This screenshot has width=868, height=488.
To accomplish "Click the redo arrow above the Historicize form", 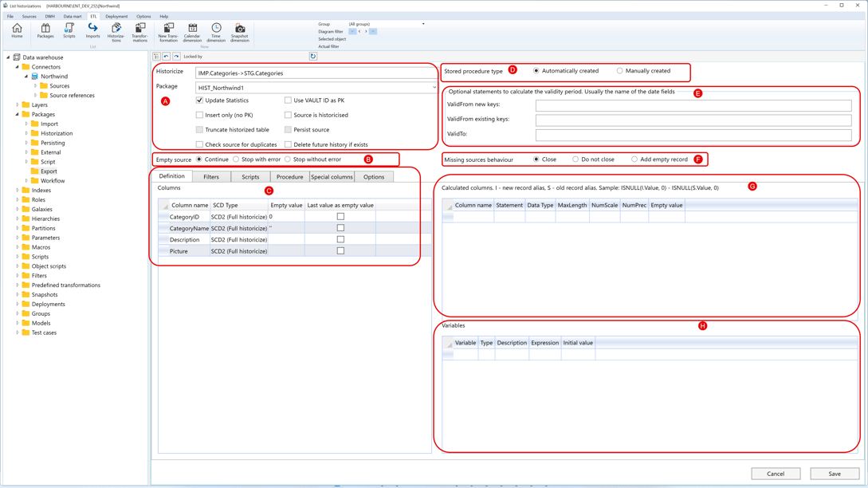I will [176, 57].
